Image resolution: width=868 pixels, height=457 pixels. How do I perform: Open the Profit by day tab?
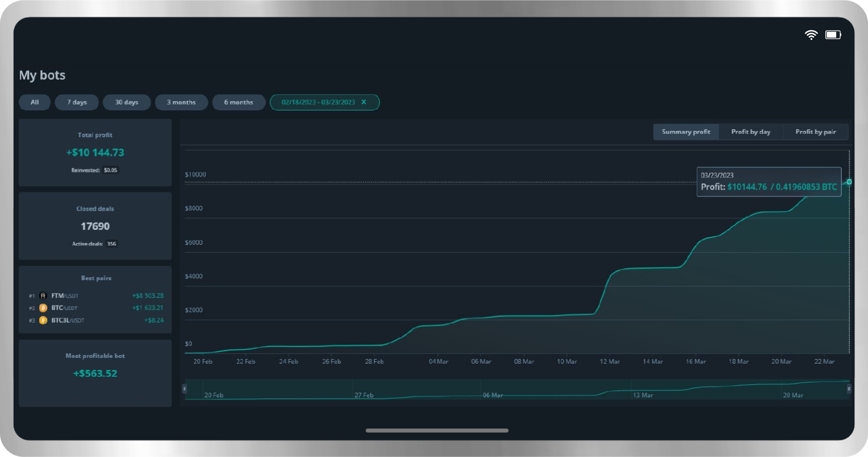coord(751,132)
